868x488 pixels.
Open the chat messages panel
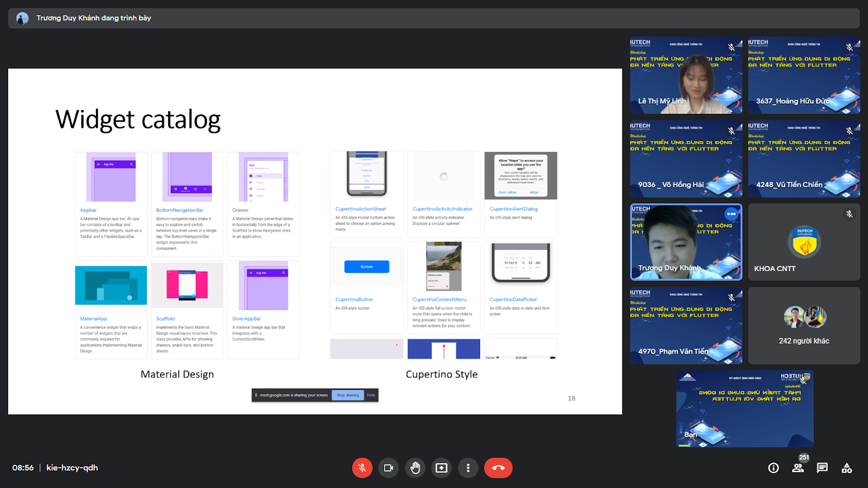[822, 468]
